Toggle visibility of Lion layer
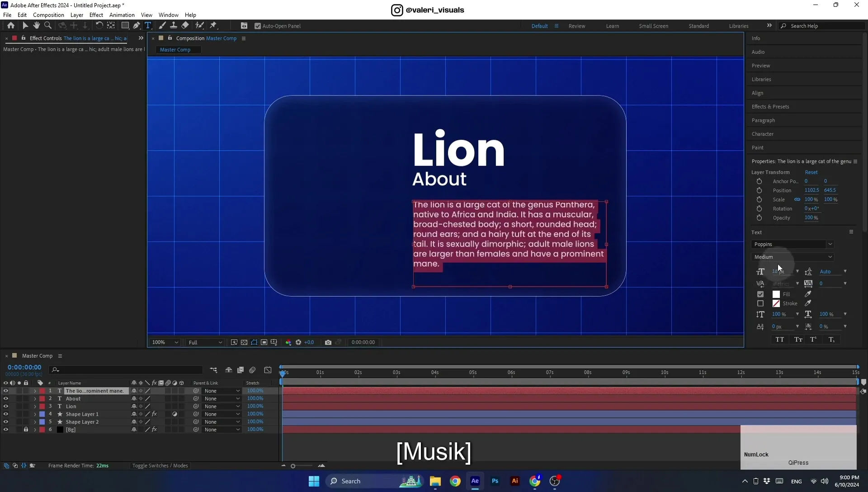Screen dimensions: 868x492 [x=6, y=407]
